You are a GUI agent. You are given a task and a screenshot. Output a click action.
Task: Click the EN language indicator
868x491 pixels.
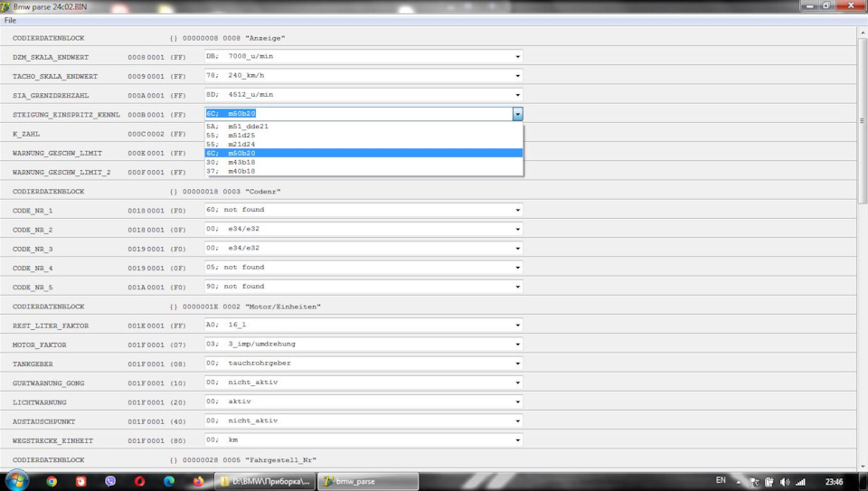pyautogui.click(x=721, y=480)
